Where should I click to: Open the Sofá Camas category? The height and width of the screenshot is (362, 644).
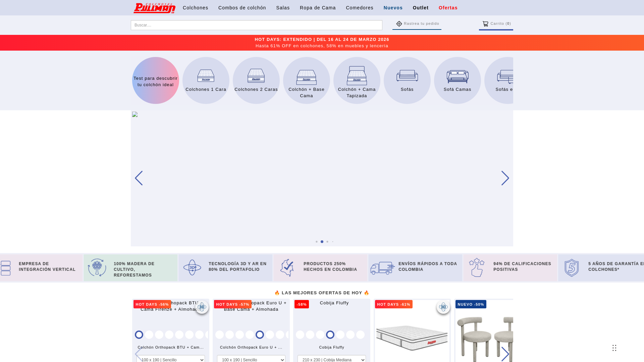[x=458, y=80]
